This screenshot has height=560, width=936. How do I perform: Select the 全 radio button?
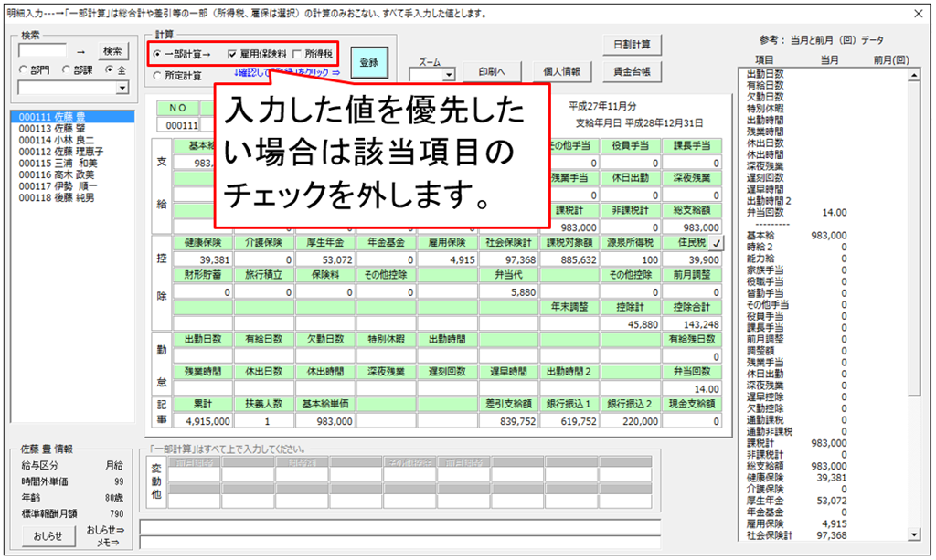click(x=109, y=69)
